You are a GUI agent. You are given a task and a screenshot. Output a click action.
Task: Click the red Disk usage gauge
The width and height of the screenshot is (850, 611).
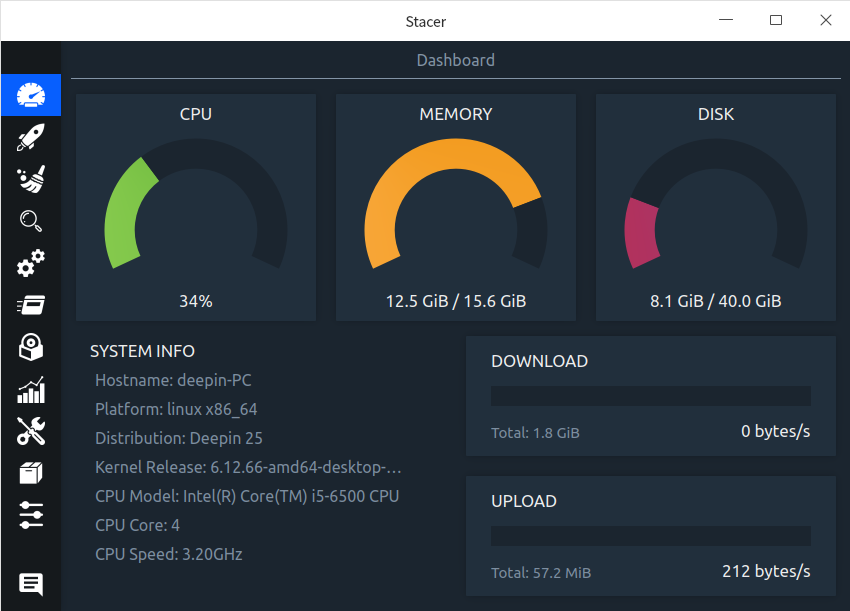click(641, 232)
